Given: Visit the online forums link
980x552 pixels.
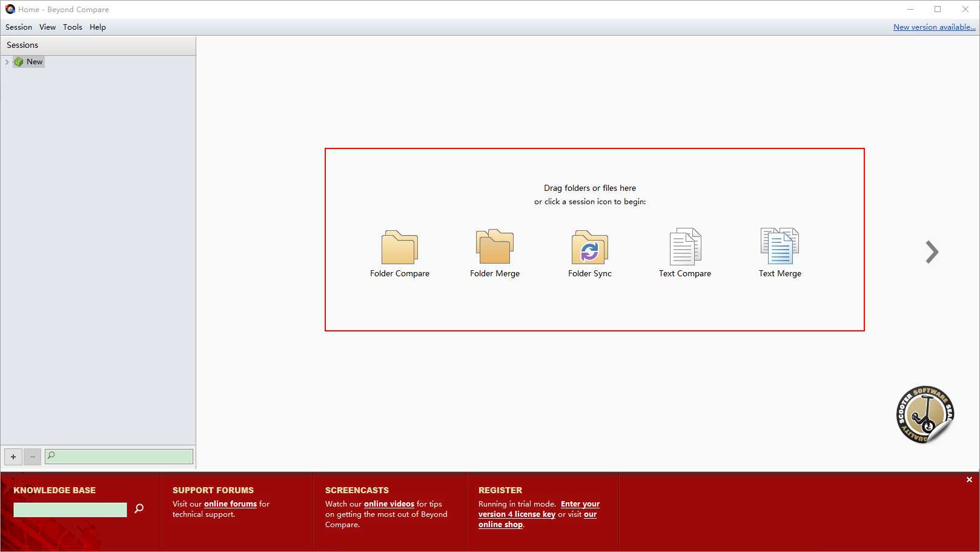Looking at the screenshot, I should (230, 504).
